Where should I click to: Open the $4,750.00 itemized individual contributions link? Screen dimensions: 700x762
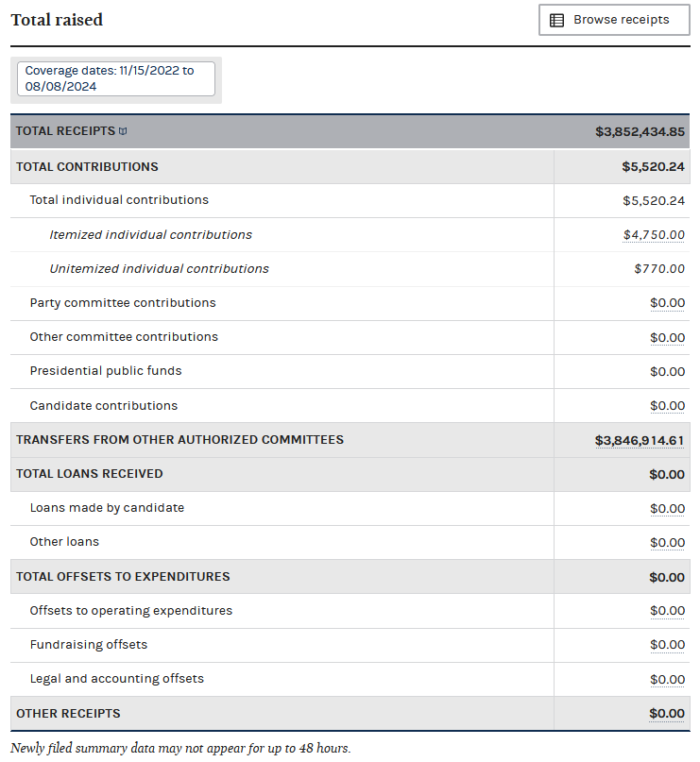click(654, 235)
